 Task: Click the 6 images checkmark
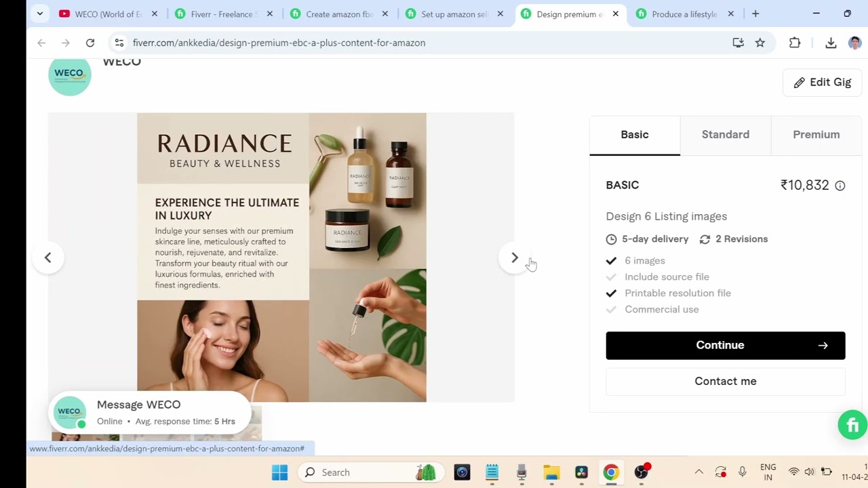(x=611, y=261)
